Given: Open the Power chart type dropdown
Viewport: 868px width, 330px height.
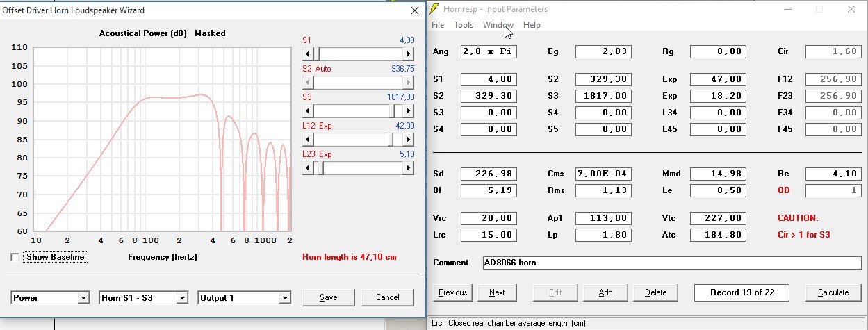Looking at the screenshot, I should 51,297.
